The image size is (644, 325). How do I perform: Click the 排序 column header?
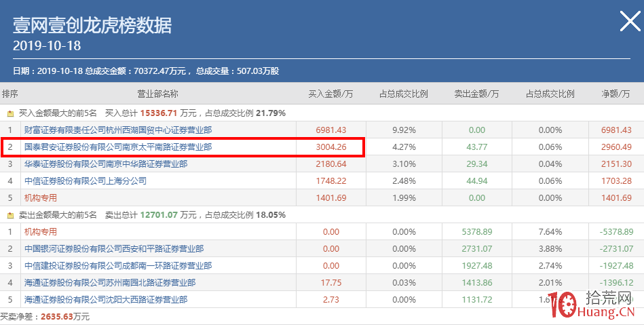(x=10, y=94)
